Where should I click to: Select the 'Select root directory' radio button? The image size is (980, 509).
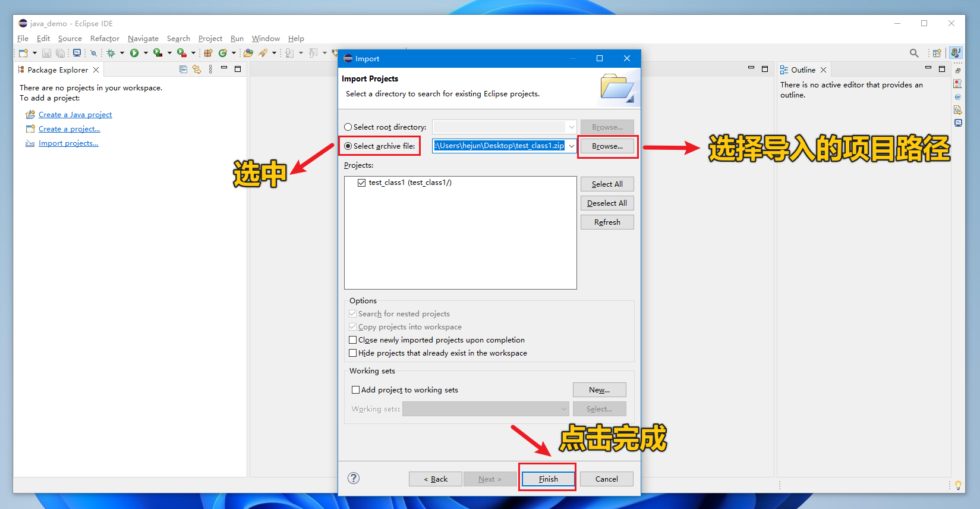click(x=348, y=127)
